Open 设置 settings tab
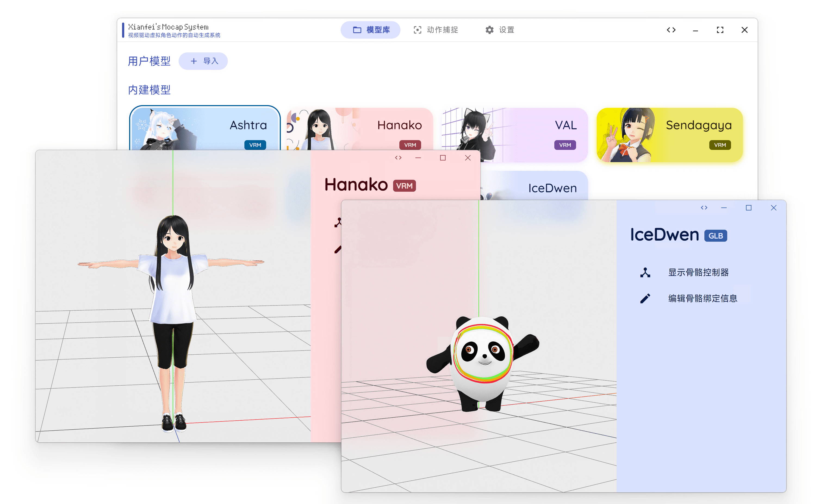827x504 pixels. (x=500, y=30)
